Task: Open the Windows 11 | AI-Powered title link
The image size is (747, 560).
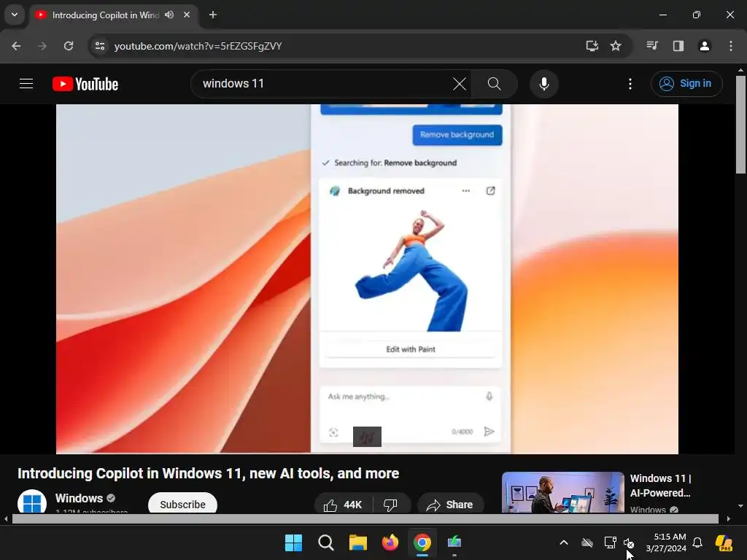Action: point(660,485)
